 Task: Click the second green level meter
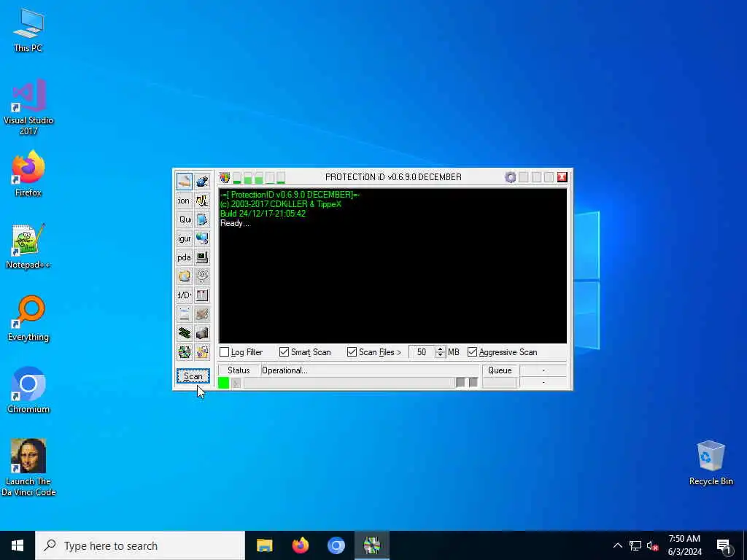(248, 178)
